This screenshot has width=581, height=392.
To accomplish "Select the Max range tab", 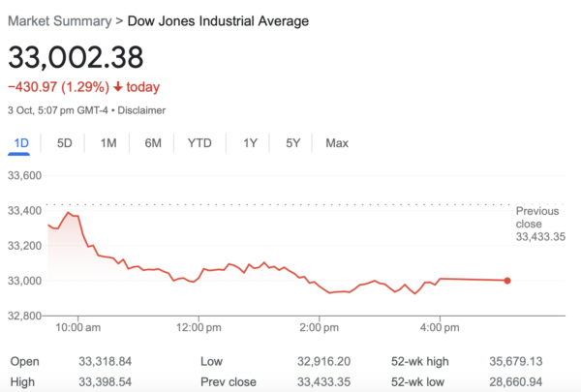I will click(337, 143).
